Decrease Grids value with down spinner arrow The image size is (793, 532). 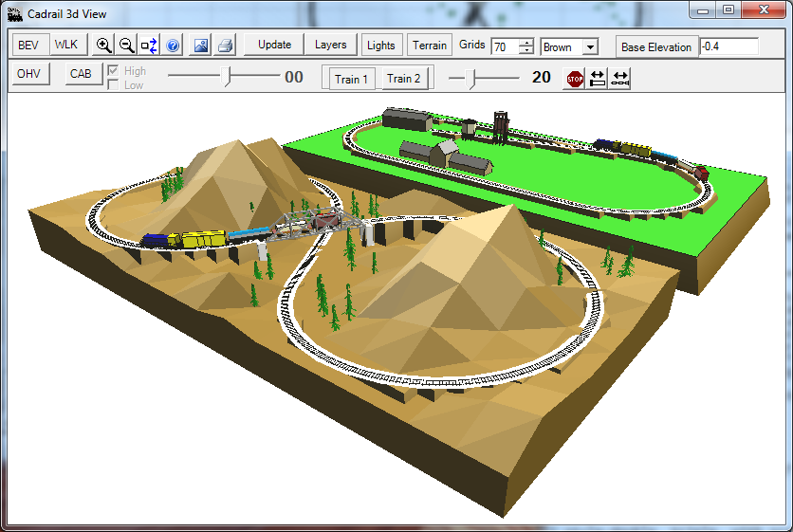click(526, 51)
